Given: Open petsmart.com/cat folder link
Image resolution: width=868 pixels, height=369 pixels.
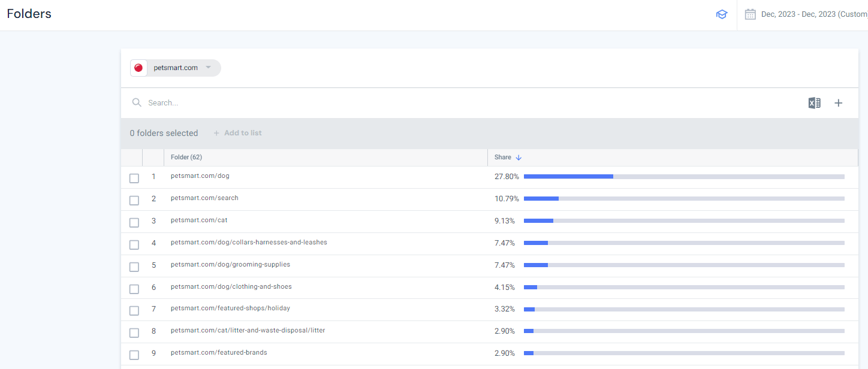Looking at the screenshot, I should click(199, 220).
